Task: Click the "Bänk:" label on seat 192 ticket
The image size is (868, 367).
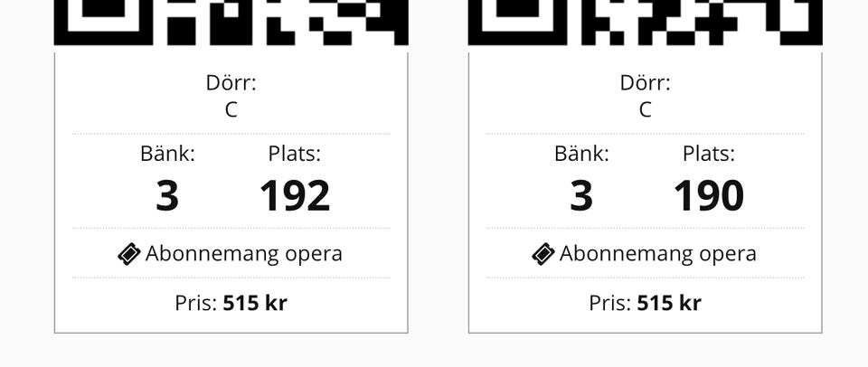Action: [x=167, y=154]
